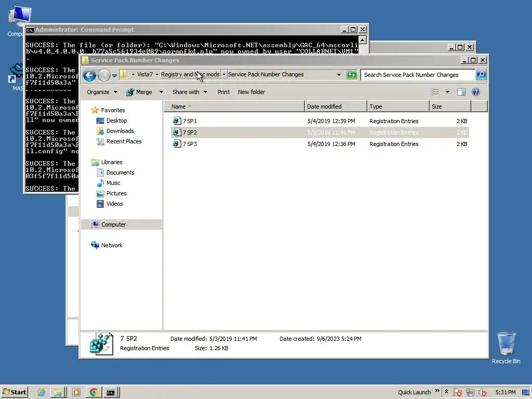Launch Internet Explorer from the taskbar
Viewport: 532px width, 399px height.
[x=42, y=393]
